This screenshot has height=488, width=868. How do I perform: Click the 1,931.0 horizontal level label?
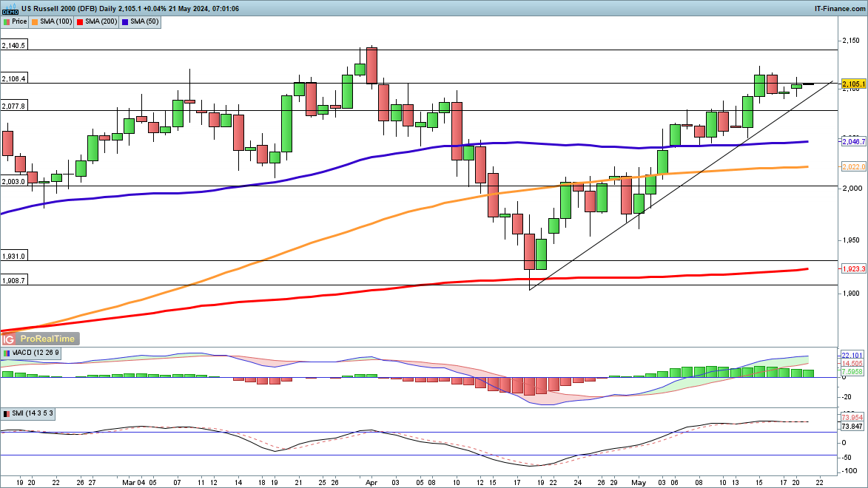pyautogui.click(x=14, y=256)
